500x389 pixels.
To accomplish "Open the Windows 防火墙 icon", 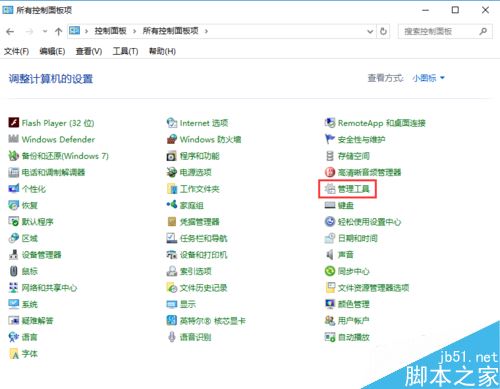I will click(x=172, y=139).
